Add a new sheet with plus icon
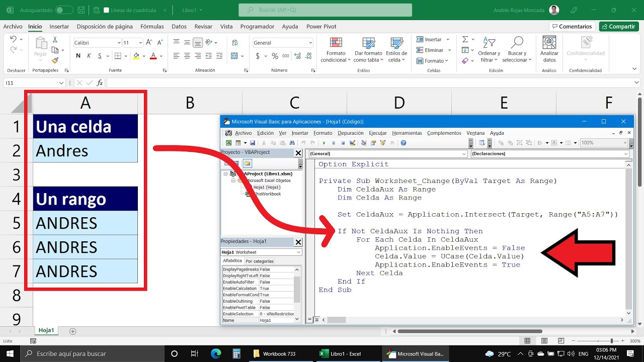 click(72, 331)
